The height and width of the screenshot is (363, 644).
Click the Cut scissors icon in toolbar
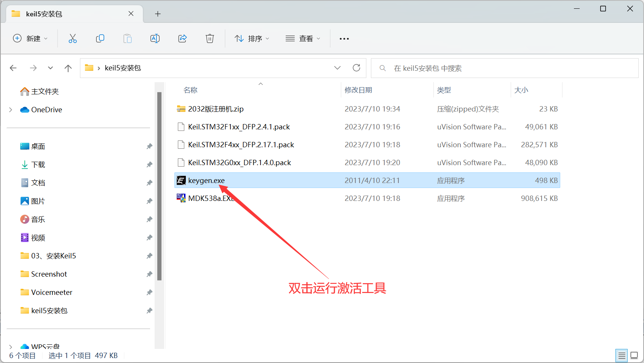click(73, 38)
